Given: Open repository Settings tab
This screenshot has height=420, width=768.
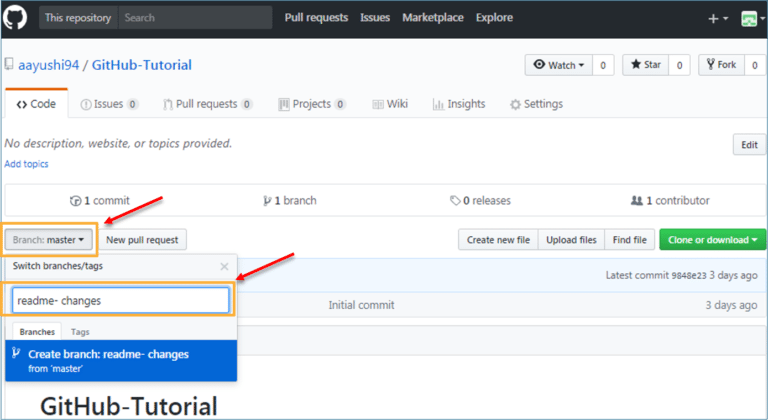Looking at the screenshot, I should [x=536, y=104].
